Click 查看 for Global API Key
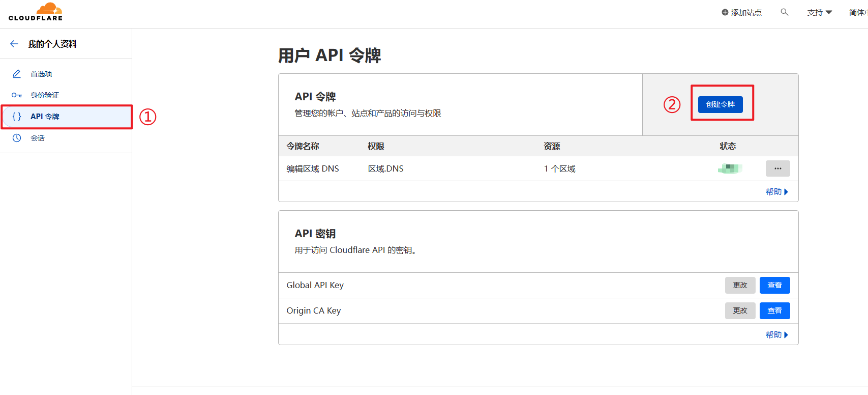 pos(775,285)
